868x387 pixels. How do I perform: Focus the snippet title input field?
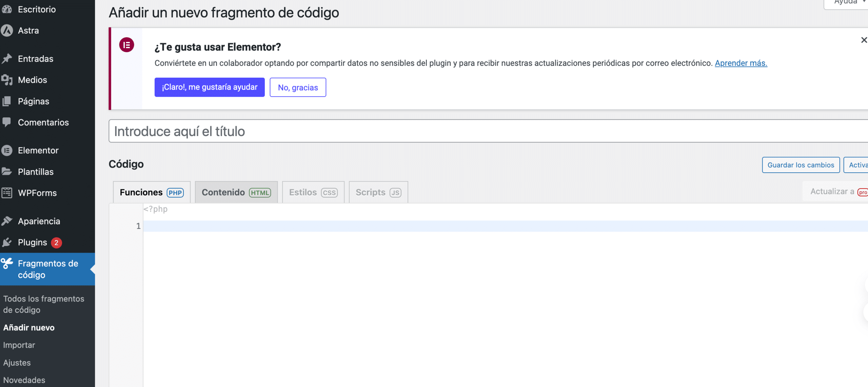point(488,131)
